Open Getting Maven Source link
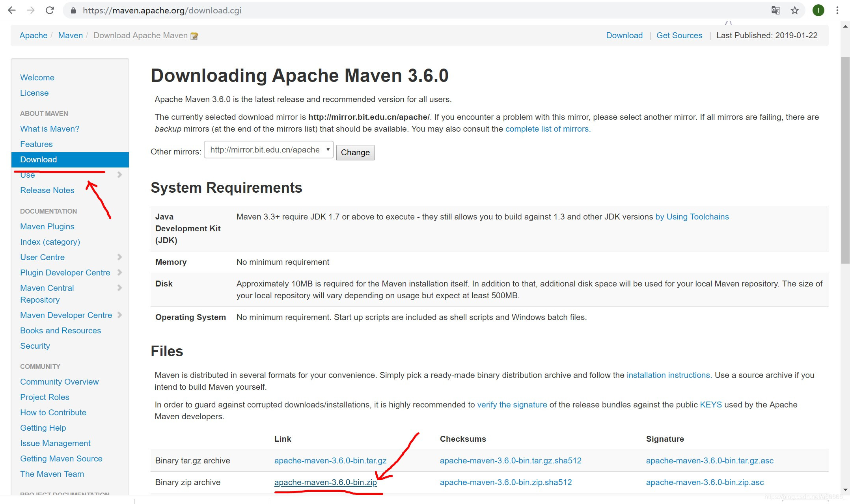Screen dimensions: 850x504 pyautogui.click(x=61, y=459)
